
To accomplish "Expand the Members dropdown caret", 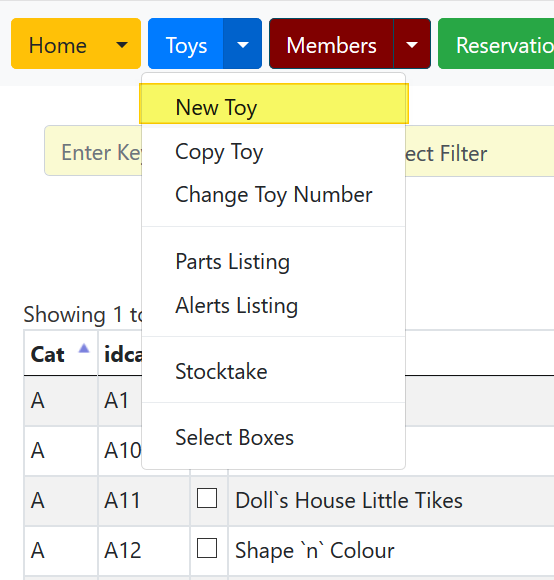I will click(412, 45).
